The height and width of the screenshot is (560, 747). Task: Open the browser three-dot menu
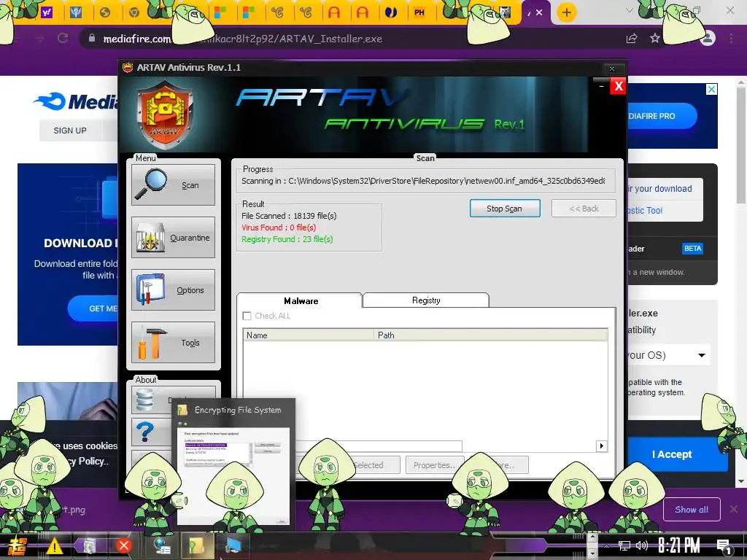click(731, 38)
